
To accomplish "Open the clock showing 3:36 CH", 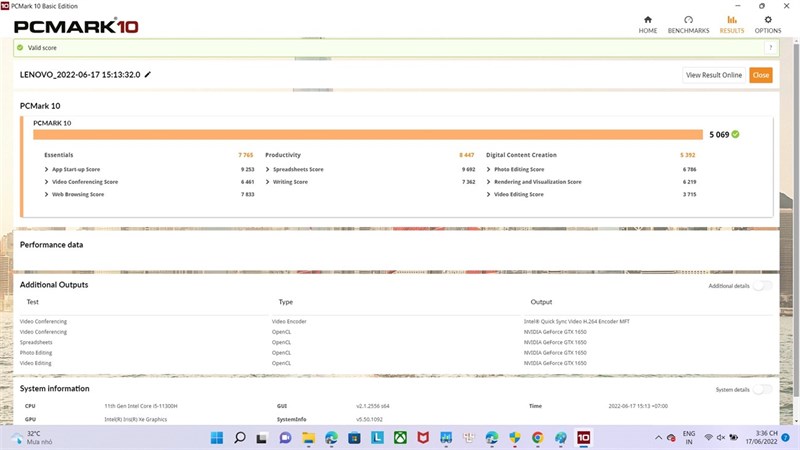I will [762, 438].
